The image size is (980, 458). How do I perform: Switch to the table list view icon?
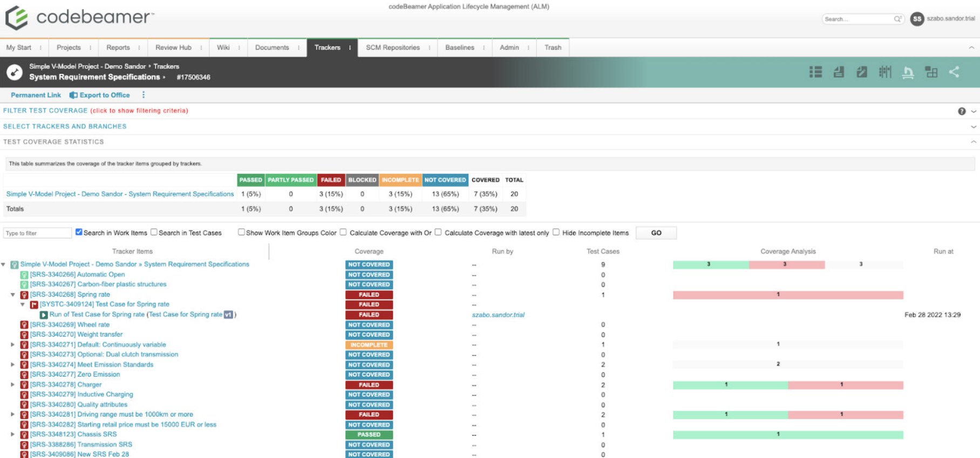pos(815,72)
